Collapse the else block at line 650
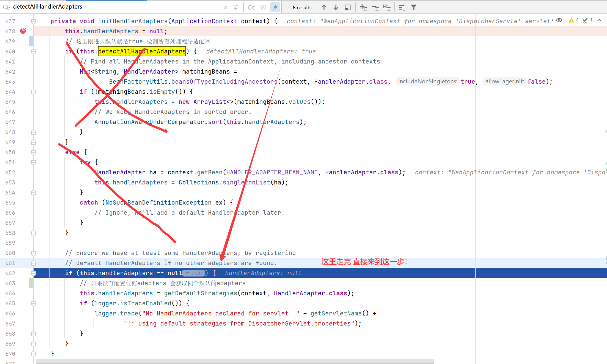This screenshot has width=607, height=364. click(x=34, y=152)
